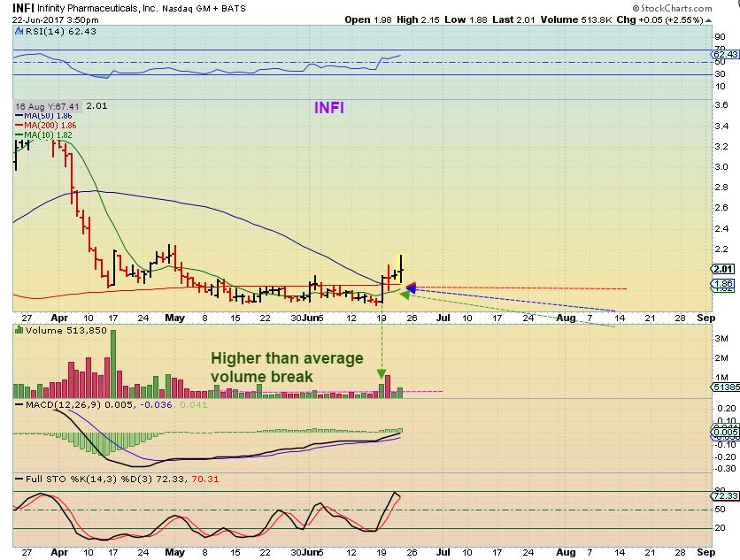
Task: Click the Volume bars legend icon
Action: tap(19, 330)
